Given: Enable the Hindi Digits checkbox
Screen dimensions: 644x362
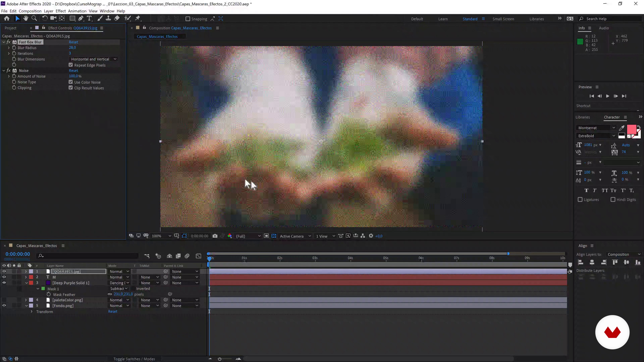Looking at the screenshot, I should pos(613,200).
